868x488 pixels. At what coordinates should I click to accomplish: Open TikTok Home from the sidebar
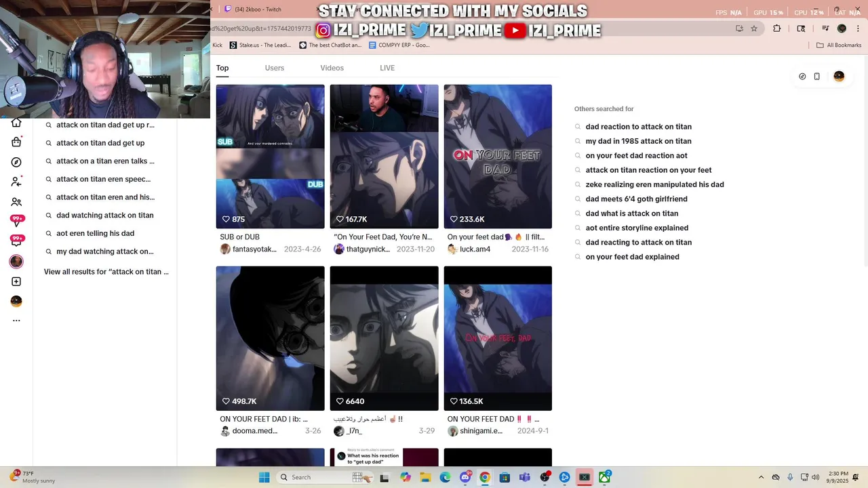16,123
